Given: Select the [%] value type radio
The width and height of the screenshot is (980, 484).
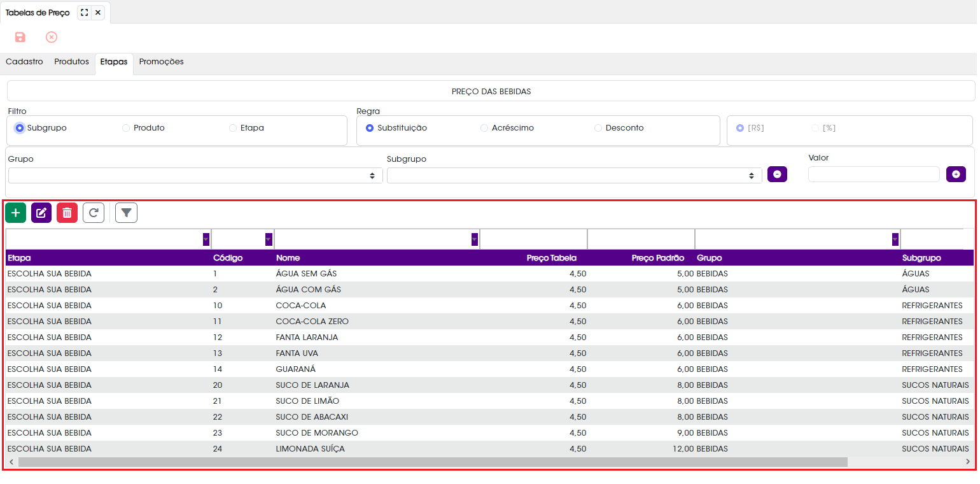Looking at the screenshot, I should (x=815, y=128).
